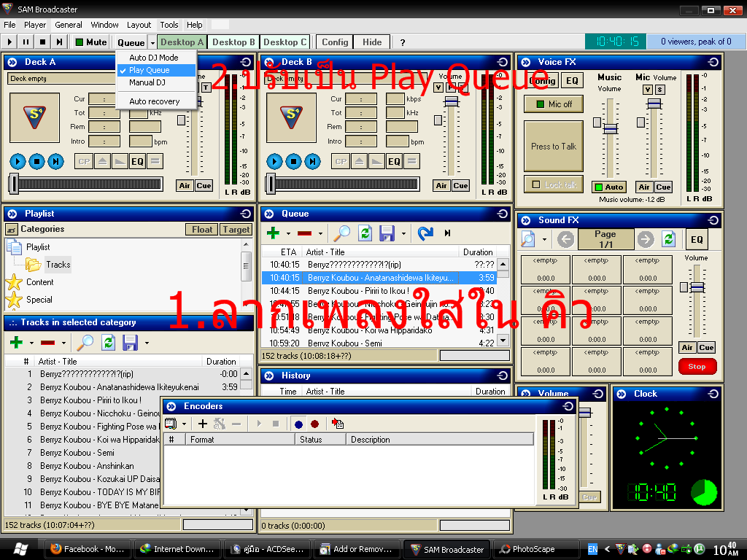Click the main toolbar Next track icon

[59, 42]
